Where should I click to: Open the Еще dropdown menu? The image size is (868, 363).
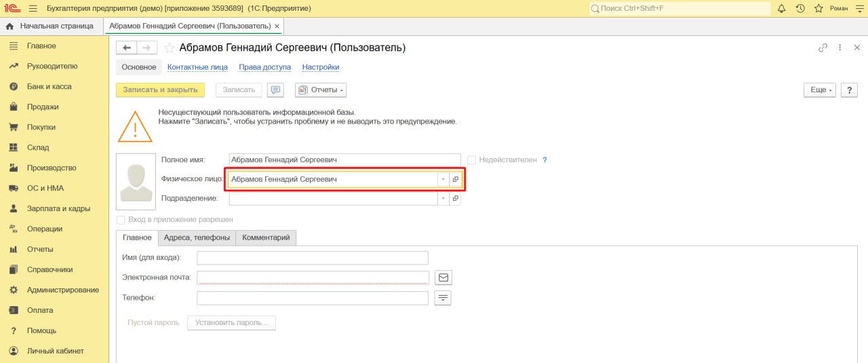pos(821,90)
